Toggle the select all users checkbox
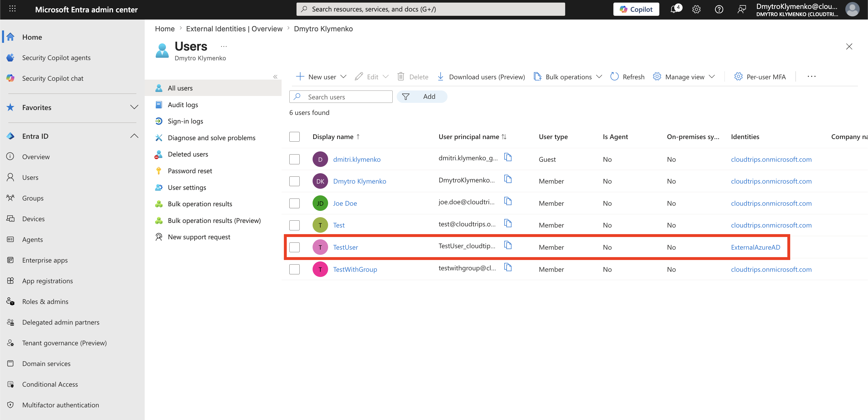The height and width of the screenshot is (420, 868). pyautogui.click(x=294, y=137)
